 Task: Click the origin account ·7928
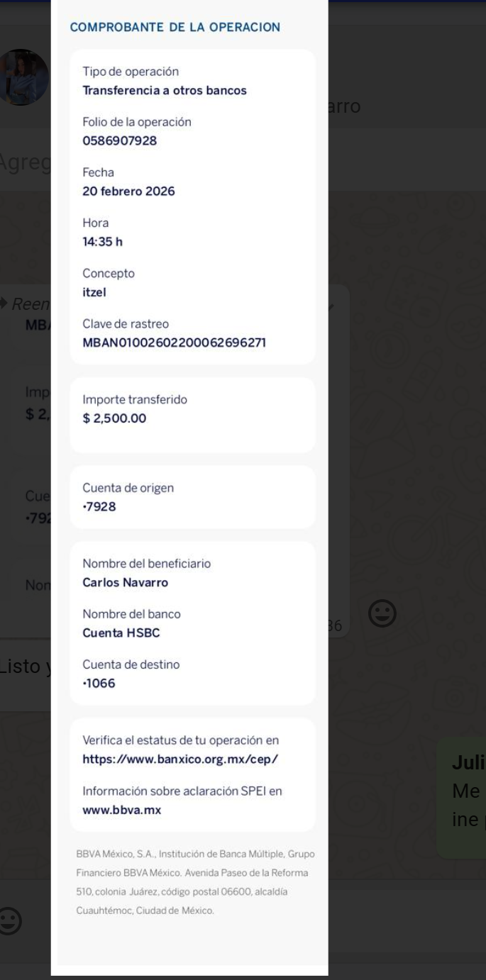[99, 506]
